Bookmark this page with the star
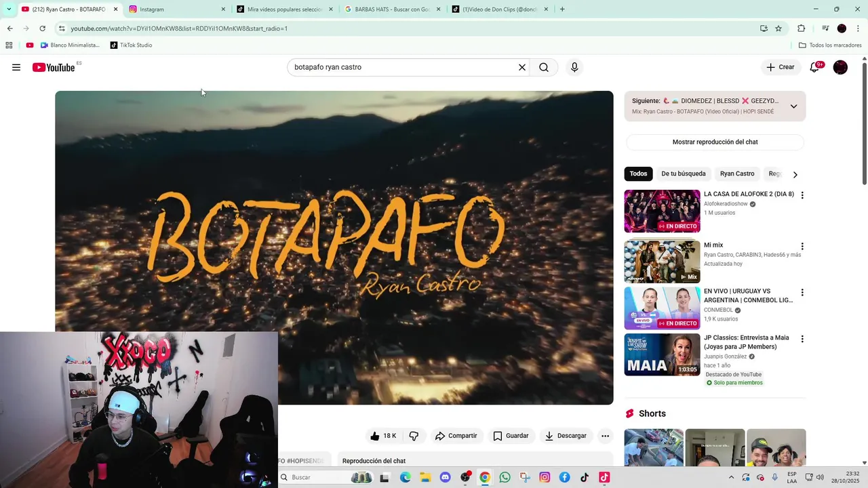This screenshot has width=868, height=488. (x=778, y=28)
